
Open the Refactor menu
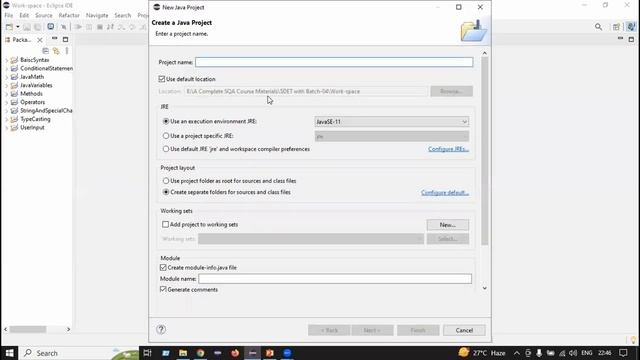point(69,15)
